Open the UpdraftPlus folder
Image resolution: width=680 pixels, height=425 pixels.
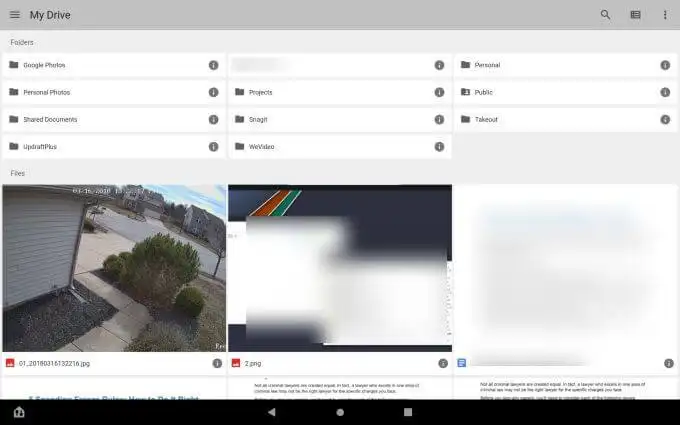click(114, 147)
